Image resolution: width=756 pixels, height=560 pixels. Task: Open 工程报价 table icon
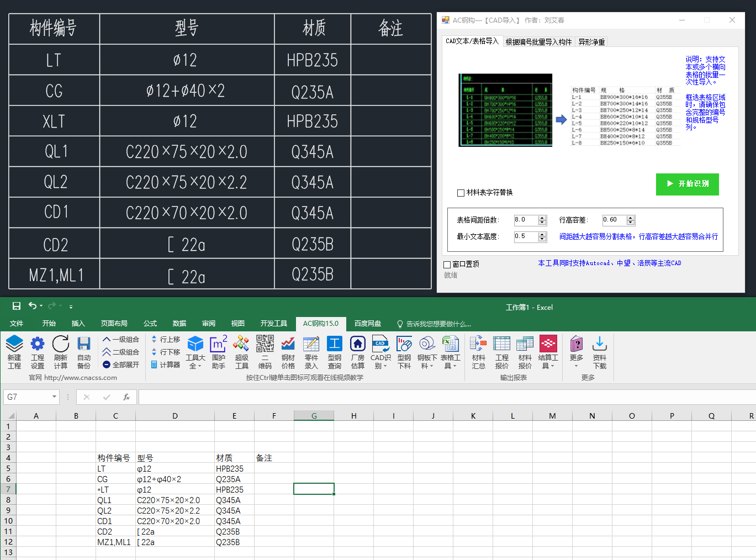click(501, 344)
